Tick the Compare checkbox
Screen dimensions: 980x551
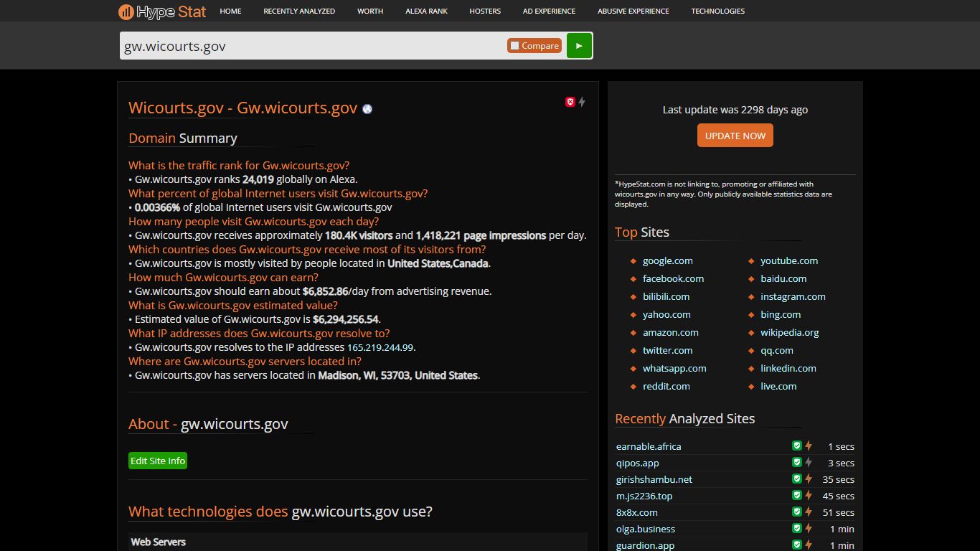pos(514,46)
